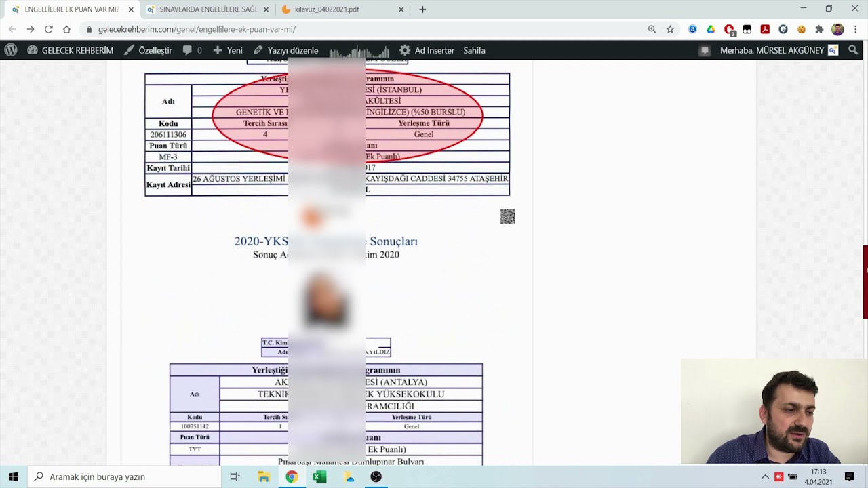The height and width of the screenshot is (488, 868).
Task: Go to the browser home page
Action: point(66,29)
